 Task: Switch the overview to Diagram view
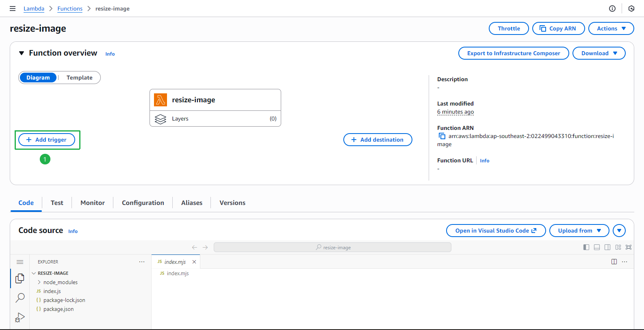tap(38, 78)
